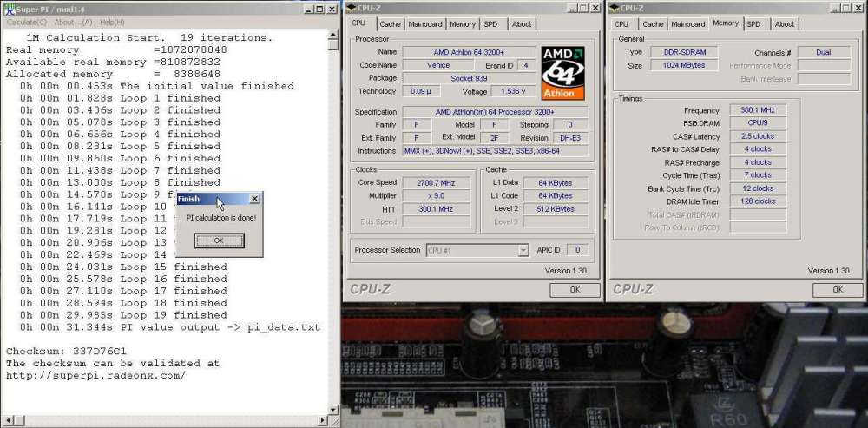The height and width of the screenshot is (428, 868).
Task: Click Cycle Time (Tras) value 7 clocks
Action: (758, 175)
